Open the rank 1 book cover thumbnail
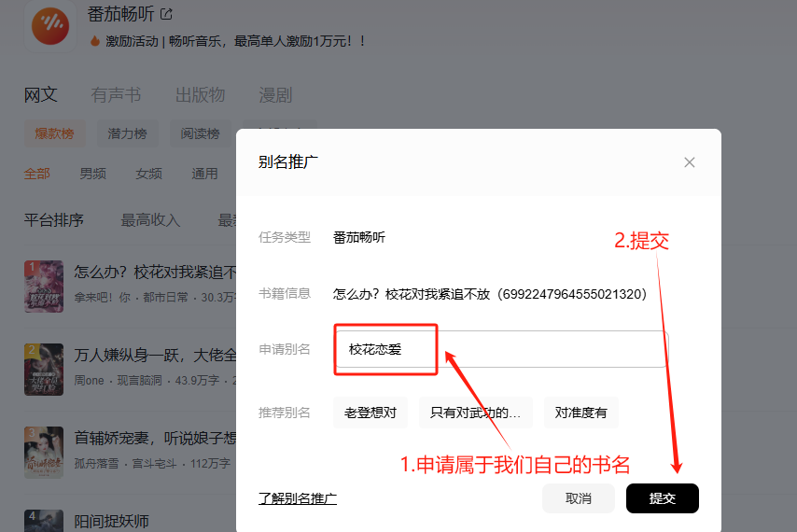 44,287
